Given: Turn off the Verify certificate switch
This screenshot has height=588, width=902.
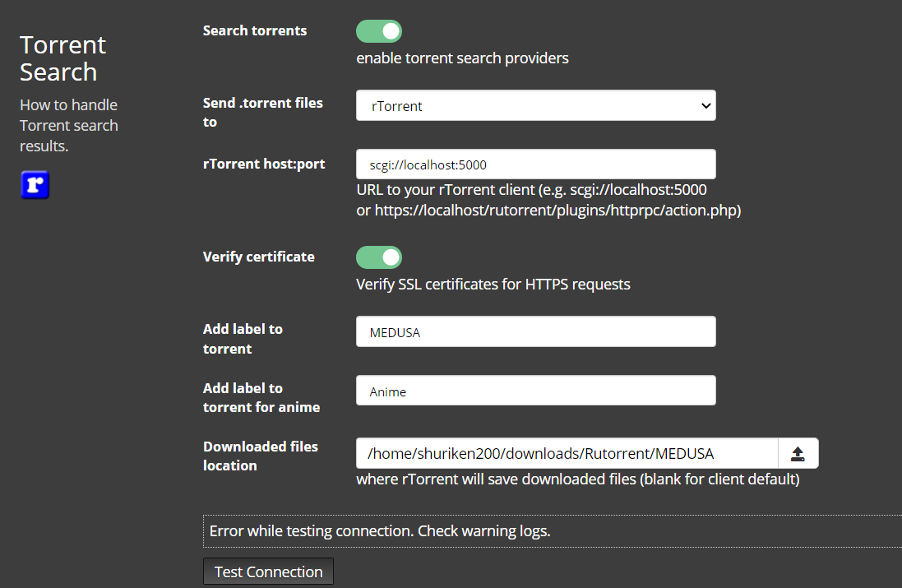Looking at the screenshot, I should pyautogui.click(x=379, y=257).
